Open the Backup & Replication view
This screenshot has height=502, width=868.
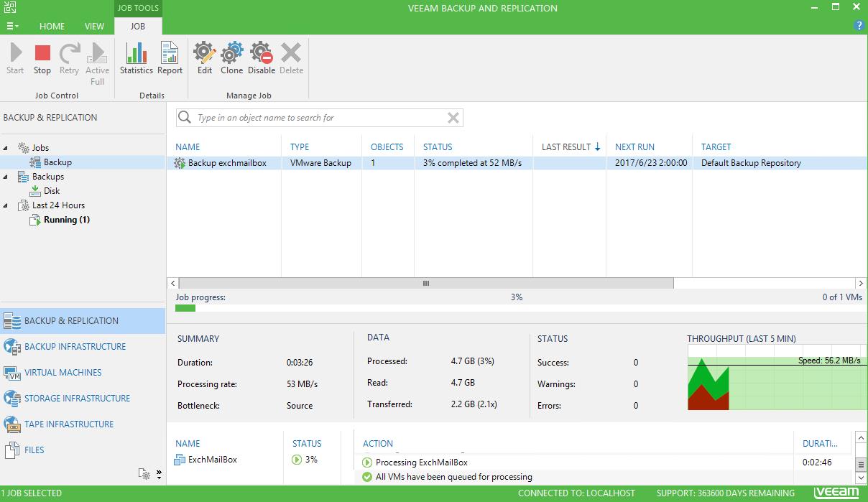(x=83, y=321)
